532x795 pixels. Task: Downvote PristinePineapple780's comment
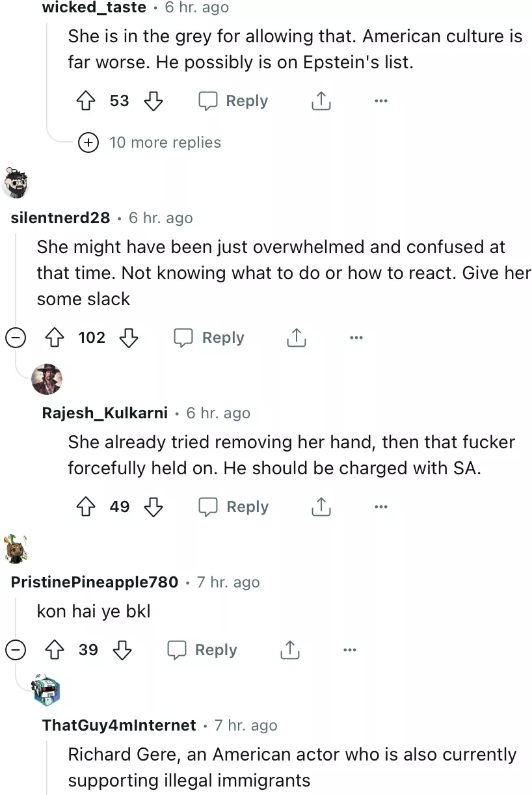coord(122,650)
